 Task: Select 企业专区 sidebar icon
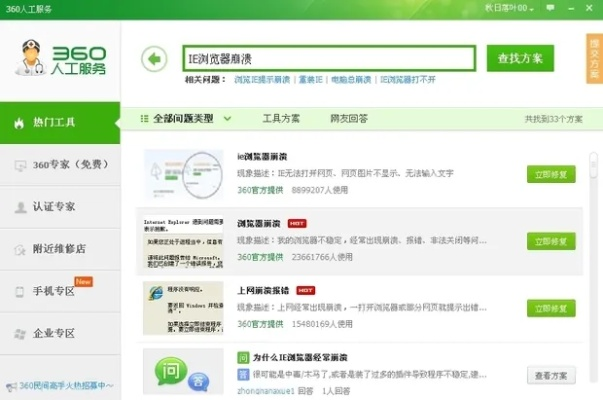tap(18, 333)
